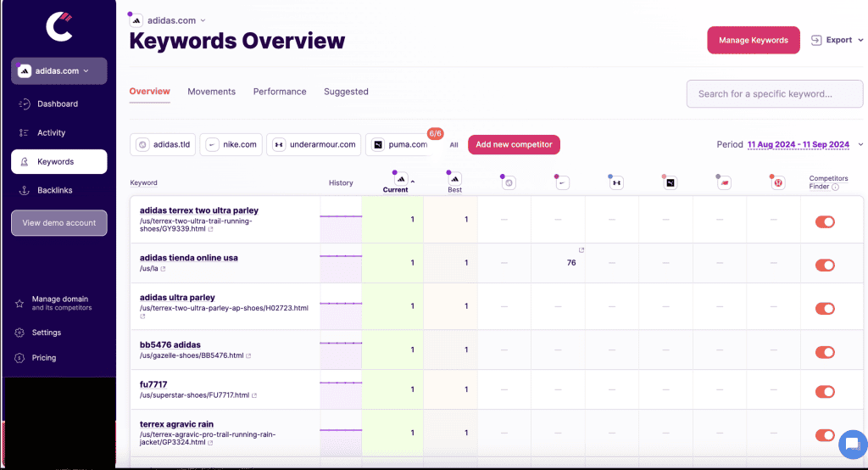This screenshot has height=470, width=868.
Task: Open external link for terrex agravic rain URL
Action: (x=210, y=443)
